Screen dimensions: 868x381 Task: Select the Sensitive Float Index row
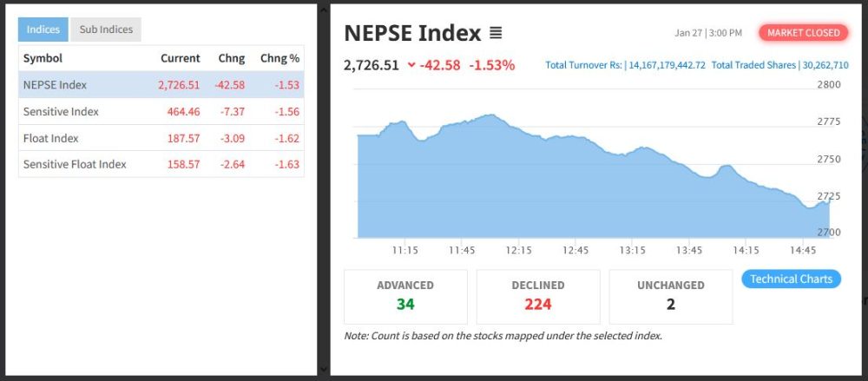click(161, 164)
